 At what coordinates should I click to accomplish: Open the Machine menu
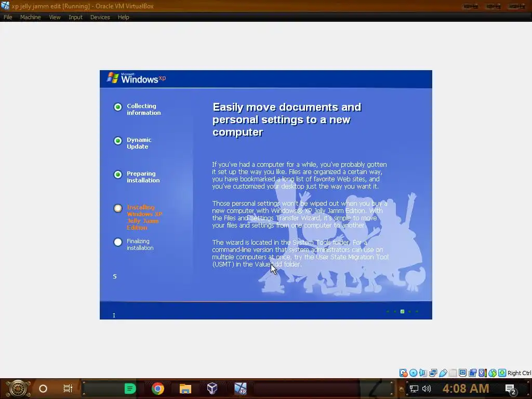point(30,17)
